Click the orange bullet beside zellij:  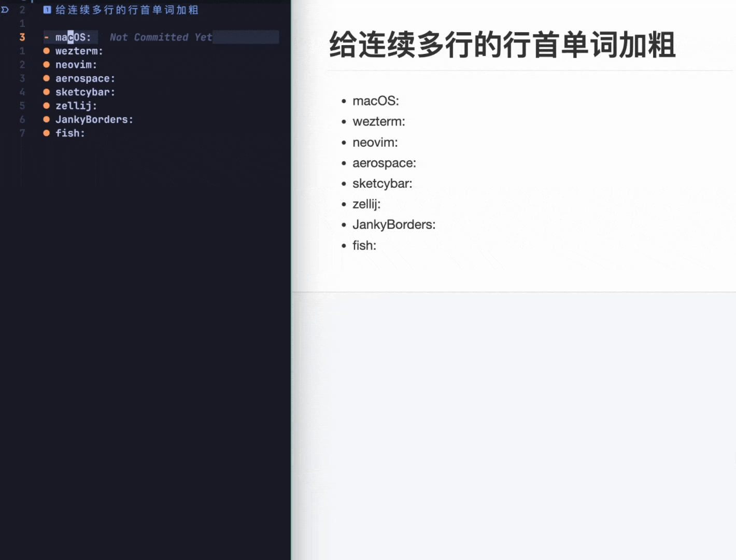pyautogui.click(x=46, y=106)
